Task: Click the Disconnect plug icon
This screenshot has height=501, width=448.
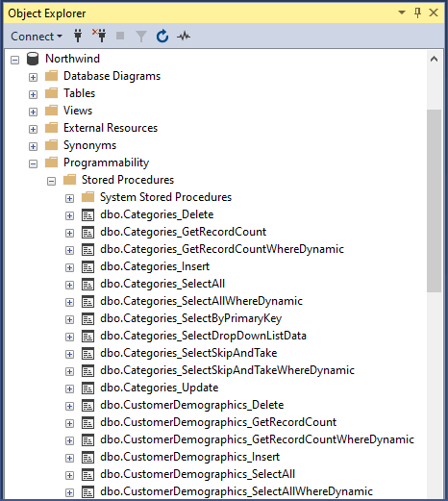Action: [x=99, y=36]
